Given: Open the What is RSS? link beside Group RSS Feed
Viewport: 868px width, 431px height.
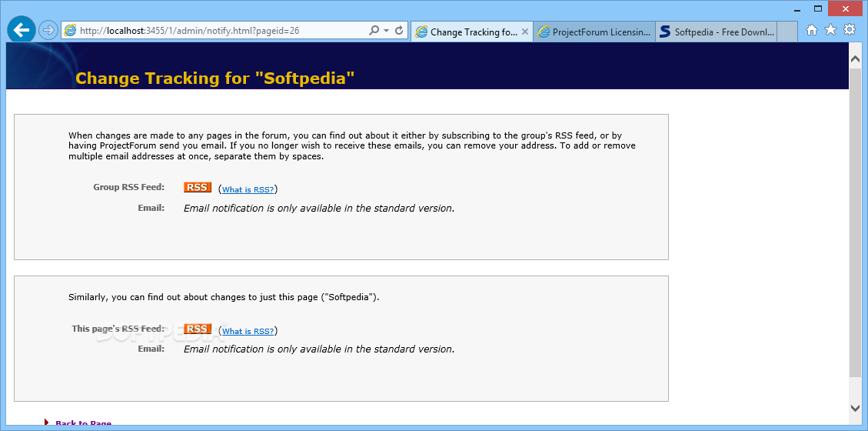Looking at the screenshot, I should (248, 189).
